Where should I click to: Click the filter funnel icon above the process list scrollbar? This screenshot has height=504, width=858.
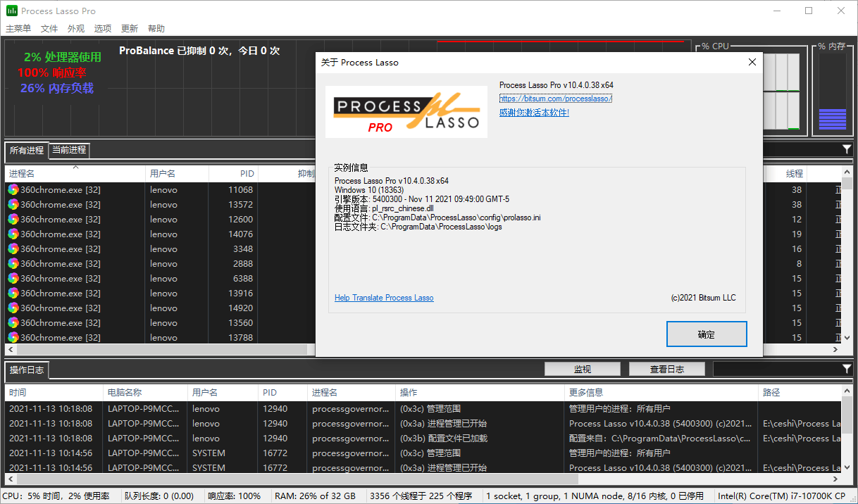click(x=848, y=150)
